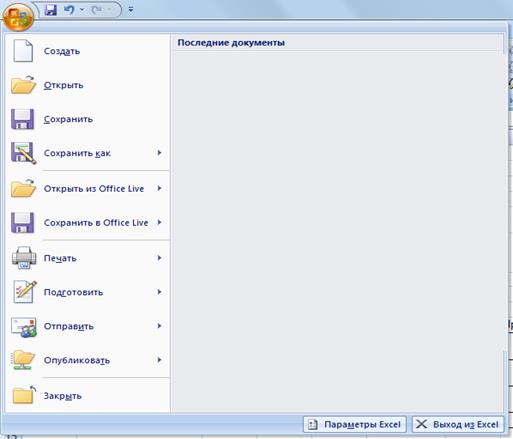The height and width of the screenshot is (439, 513).
Task: Click the printer icon beside Печать
Action: coord(24,258)
